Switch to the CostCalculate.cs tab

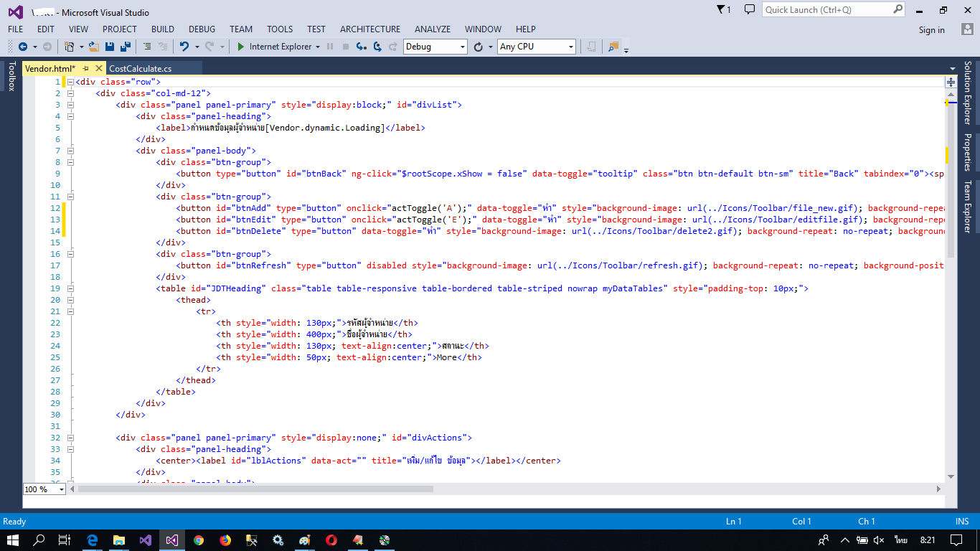[141, 68]
